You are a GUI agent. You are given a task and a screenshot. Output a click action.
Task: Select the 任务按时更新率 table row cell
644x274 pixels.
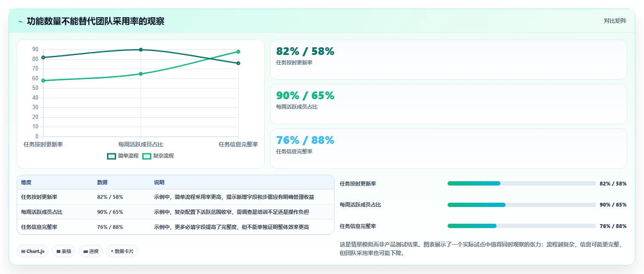pyautogui.click(x=39, y=197)
